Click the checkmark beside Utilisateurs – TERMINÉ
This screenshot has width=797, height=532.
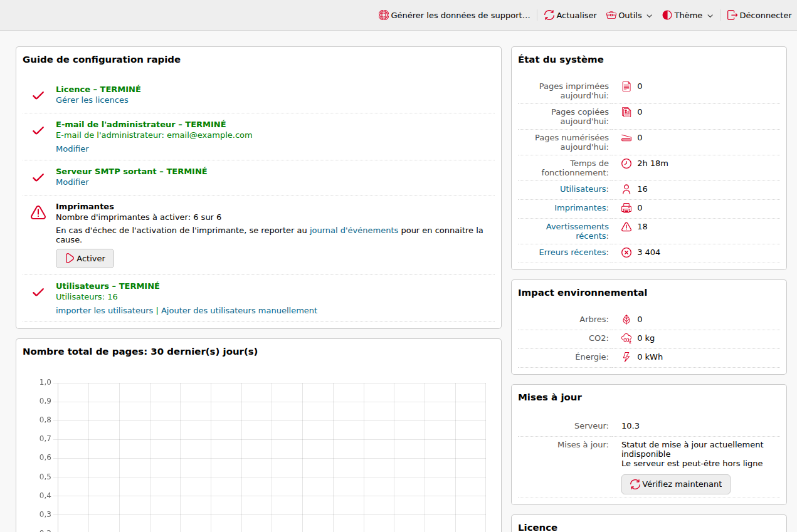[x=38, y=292]
